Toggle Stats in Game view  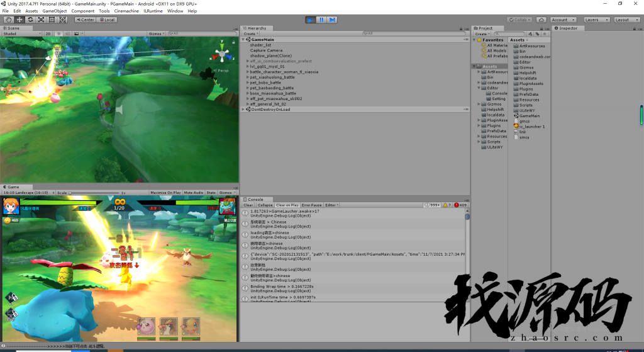(211, 193)
